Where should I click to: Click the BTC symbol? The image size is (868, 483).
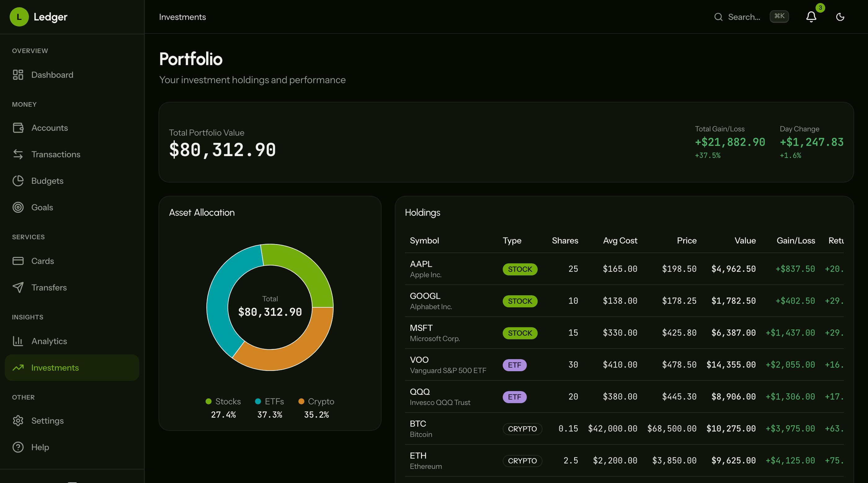tap(418, 424)
